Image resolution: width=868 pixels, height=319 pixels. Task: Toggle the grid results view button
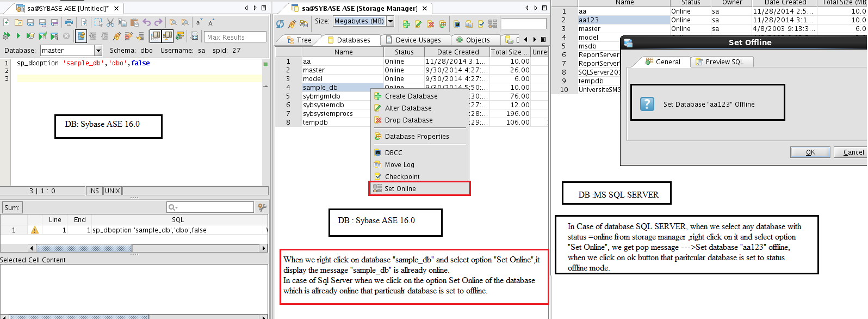[155, 36]
